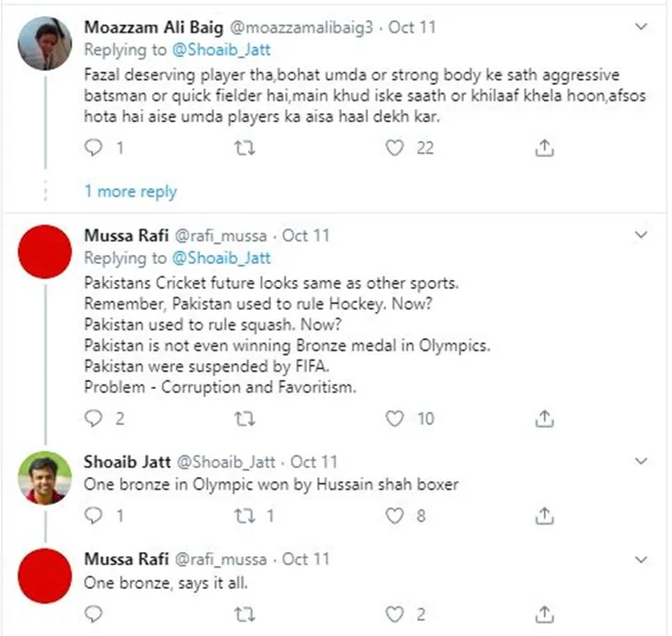This screenshot has height=636, width=672.
Task: Like Shoaib Jatt's tweet with 8 likes
Action: pos(395,516)
